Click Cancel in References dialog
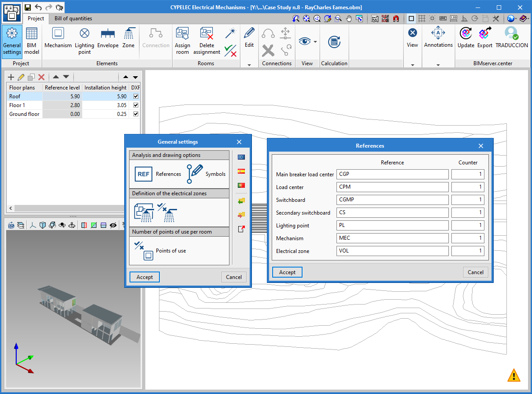The image size is (532, 394). (x=476, y=272)
